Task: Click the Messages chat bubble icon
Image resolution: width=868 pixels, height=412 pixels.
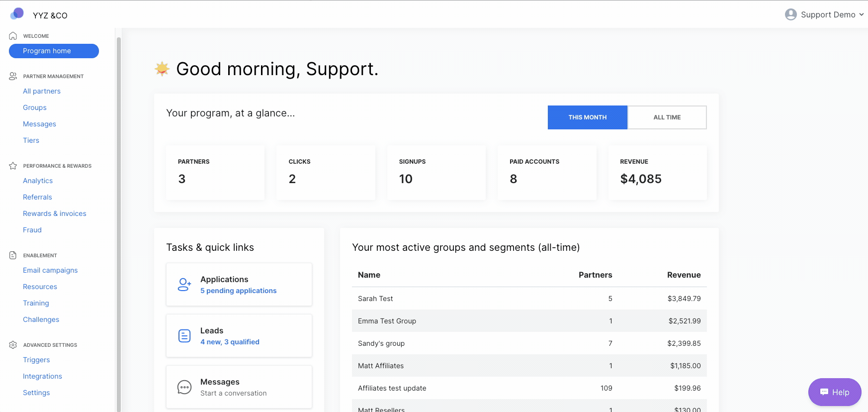Action: pos(184,387)
